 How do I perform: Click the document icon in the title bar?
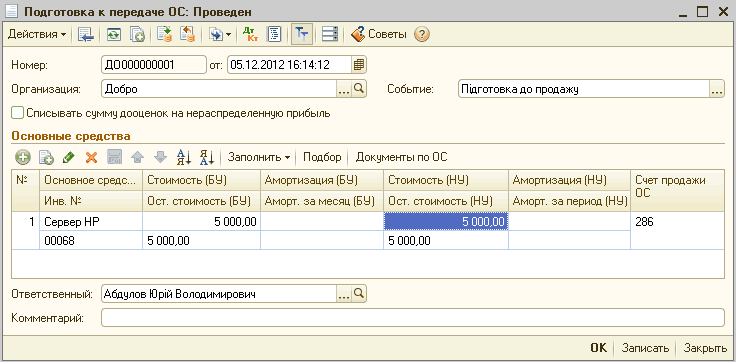coord(11,11)
